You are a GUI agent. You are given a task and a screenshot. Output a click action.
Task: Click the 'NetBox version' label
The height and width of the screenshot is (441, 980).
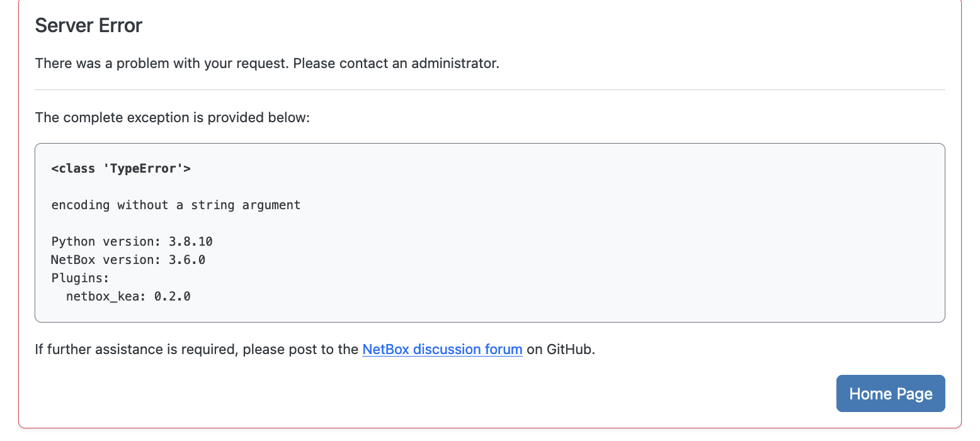point(106,260)
